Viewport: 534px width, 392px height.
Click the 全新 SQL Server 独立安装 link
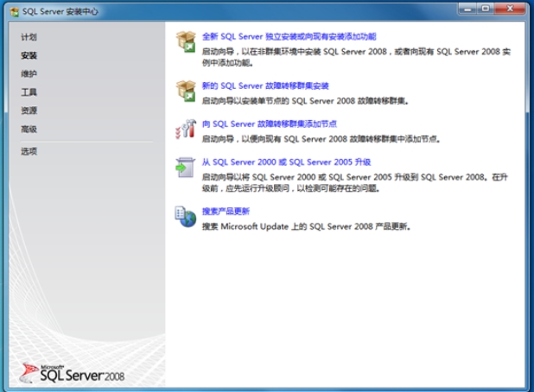coord(289,36)
